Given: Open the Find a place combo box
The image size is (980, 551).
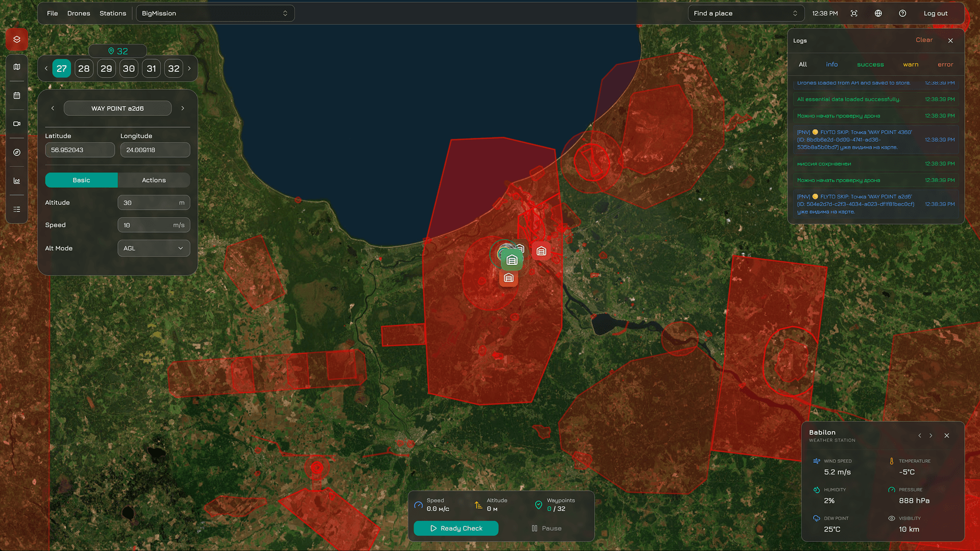Looking at the screenshot, I should click(x=745, y=13).
